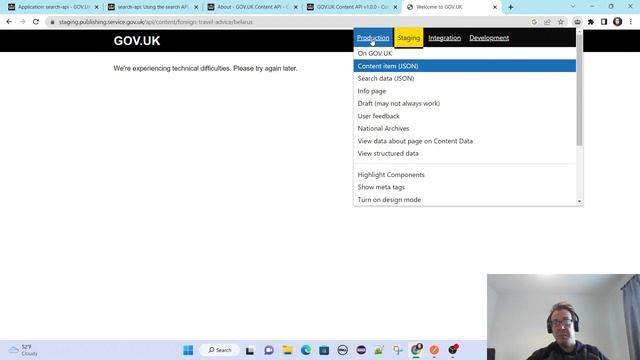
Task: Close the Welcome to GOV.UK tab
Action: (x=495, y=7)
